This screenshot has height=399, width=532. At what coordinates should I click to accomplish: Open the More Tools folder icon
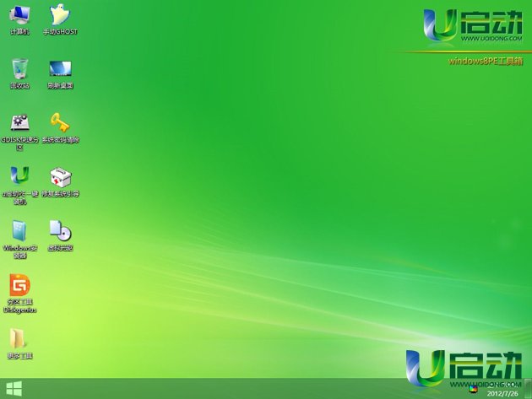pos(18,338)
